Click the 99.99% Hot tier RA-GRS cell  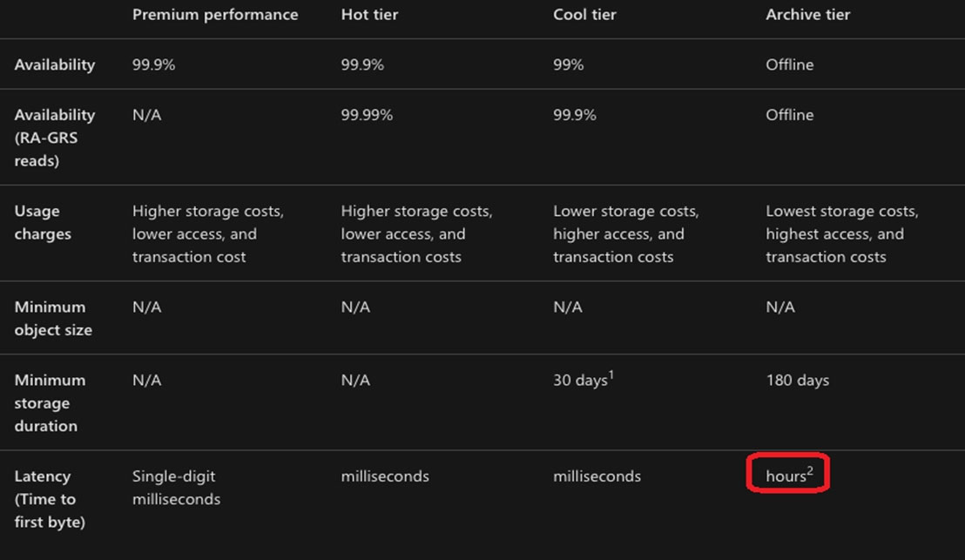(367, 115)
